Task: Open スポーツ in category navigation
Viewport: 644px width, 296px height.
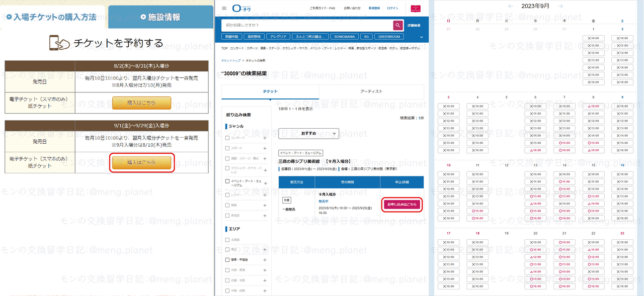Action: [252, 48]
